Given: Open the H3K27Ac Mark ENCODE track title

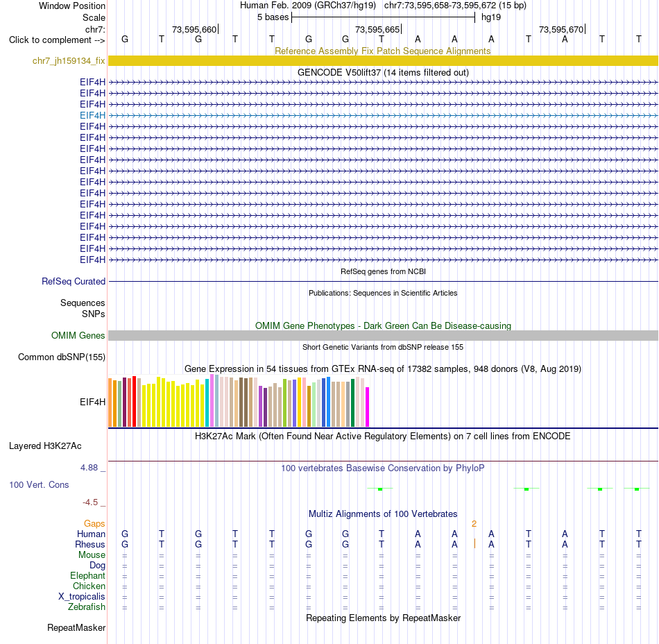Looking at the screenshot, I should [383, 436].
